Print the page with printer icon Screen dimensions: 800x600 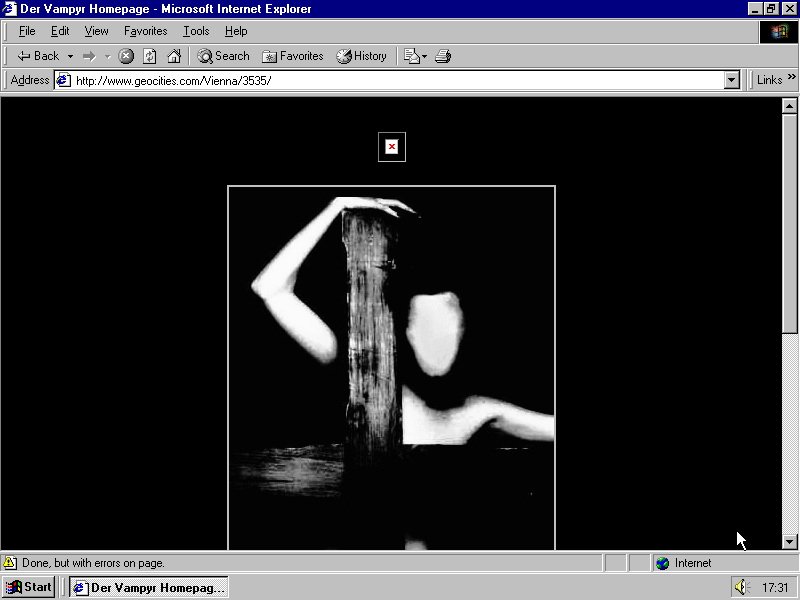443,56
